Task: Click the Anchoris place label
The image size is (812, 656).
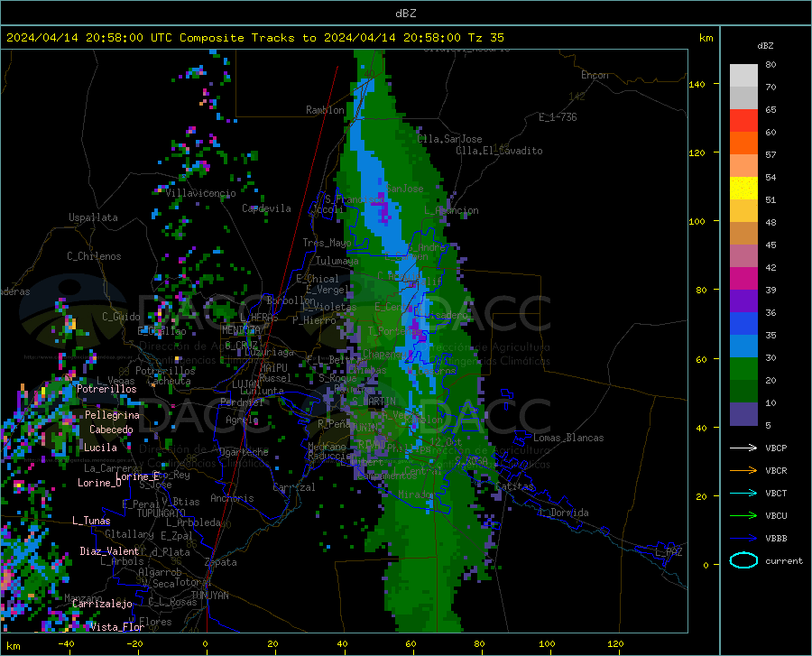Action: 232,498
